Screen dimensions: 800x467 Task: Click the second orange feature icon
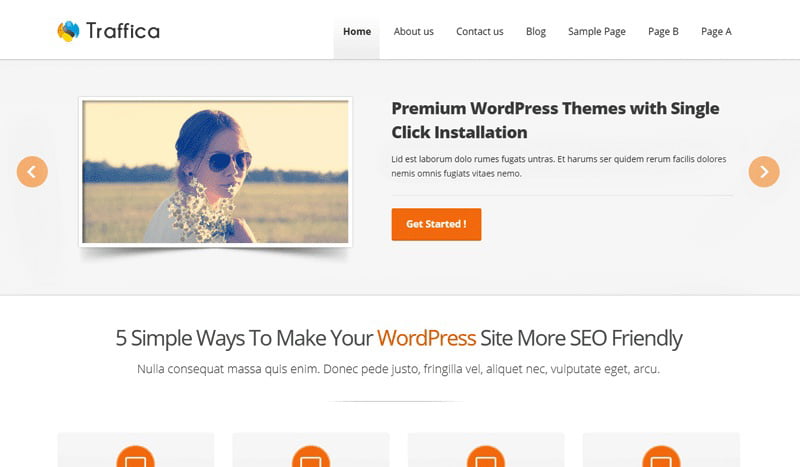(x=311, y=456)
